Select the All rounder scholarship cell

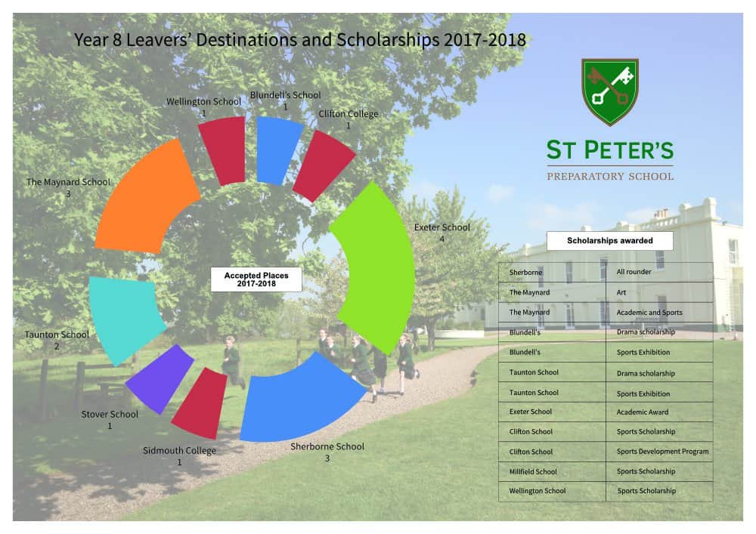click(658, 272)
